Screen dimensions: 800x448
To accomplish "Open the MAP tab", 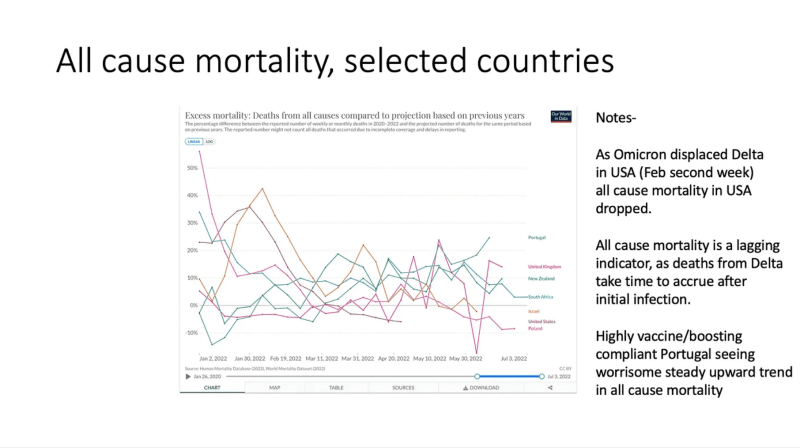I will [274, 388].
